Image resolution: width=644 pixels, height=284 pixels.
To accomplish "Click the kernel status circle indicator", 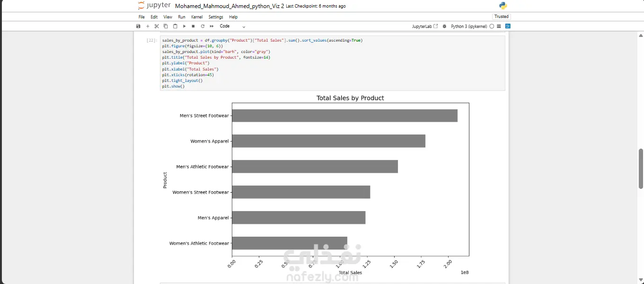I will [492, 27].
